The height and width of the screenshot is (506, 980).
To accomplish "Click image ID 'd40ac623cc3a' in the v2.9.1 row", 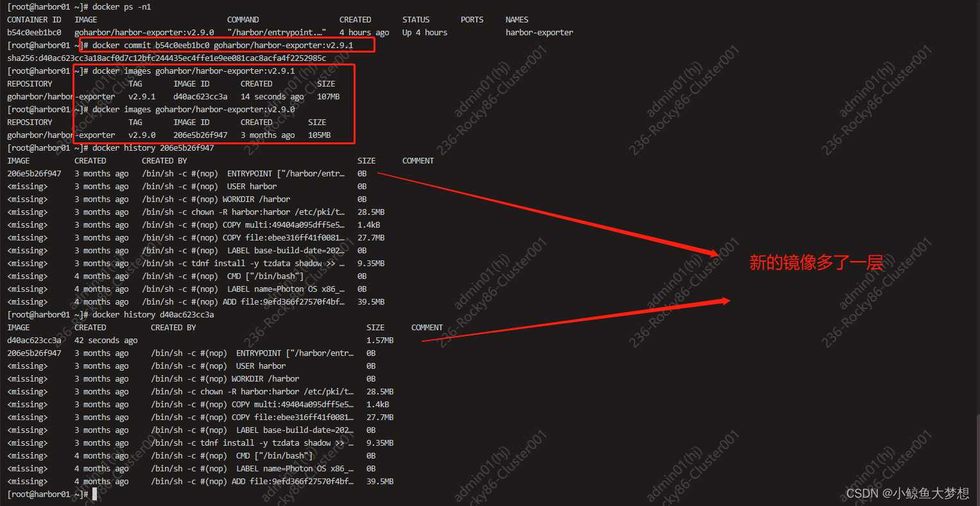I will click(200, 97).
